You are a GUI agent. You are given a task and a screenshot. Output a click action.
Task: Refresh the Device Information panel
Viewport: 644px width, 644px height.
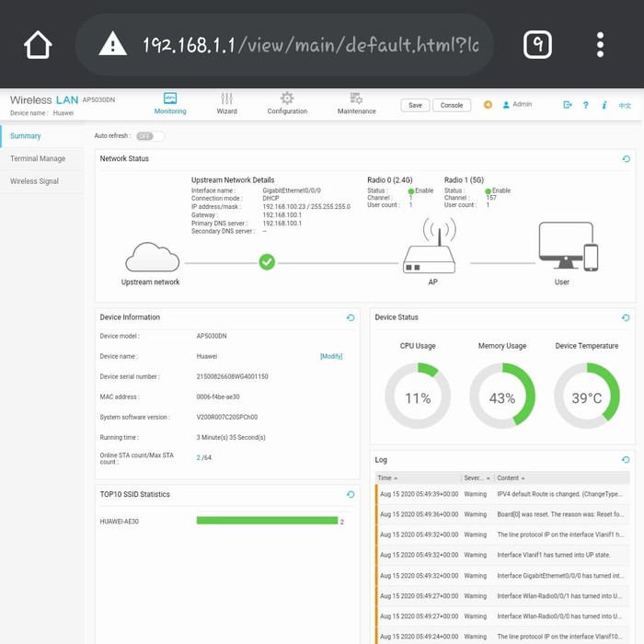coord(351,317)
